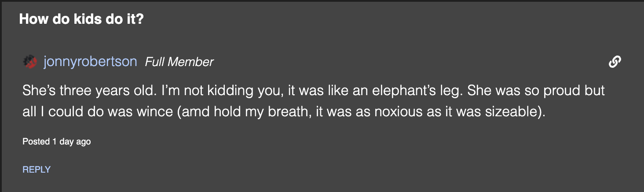Click the REPLY link
The height and width of the screenshot is (192, 644).
coord(37,170)
